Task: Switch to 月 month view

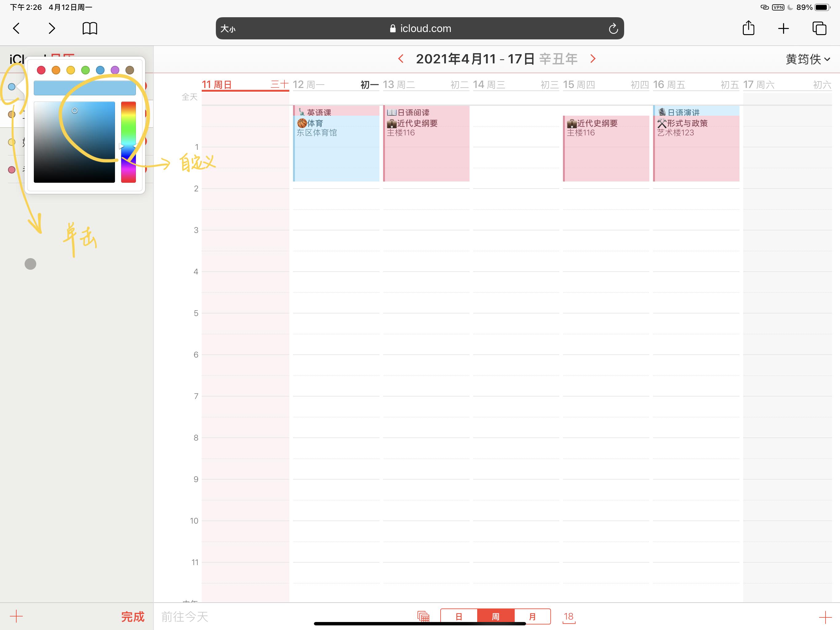Action: pyautogui.click(x=533, y=616)
